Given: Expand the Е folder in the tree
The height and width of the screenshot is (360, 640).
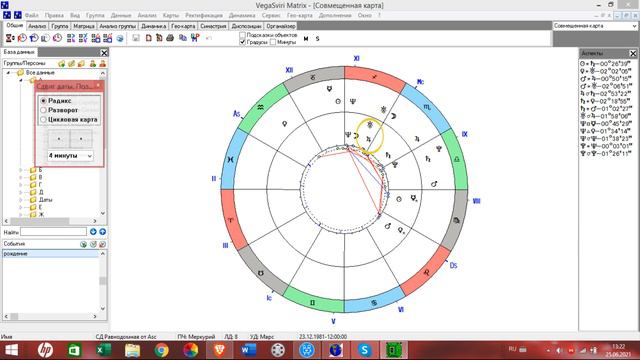Looking at the screenshot, I should (21, 207).
